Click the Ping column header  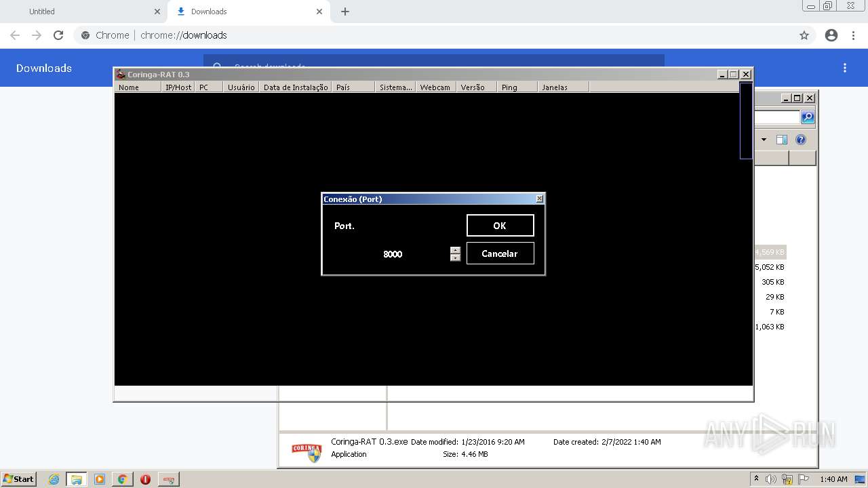517,87
